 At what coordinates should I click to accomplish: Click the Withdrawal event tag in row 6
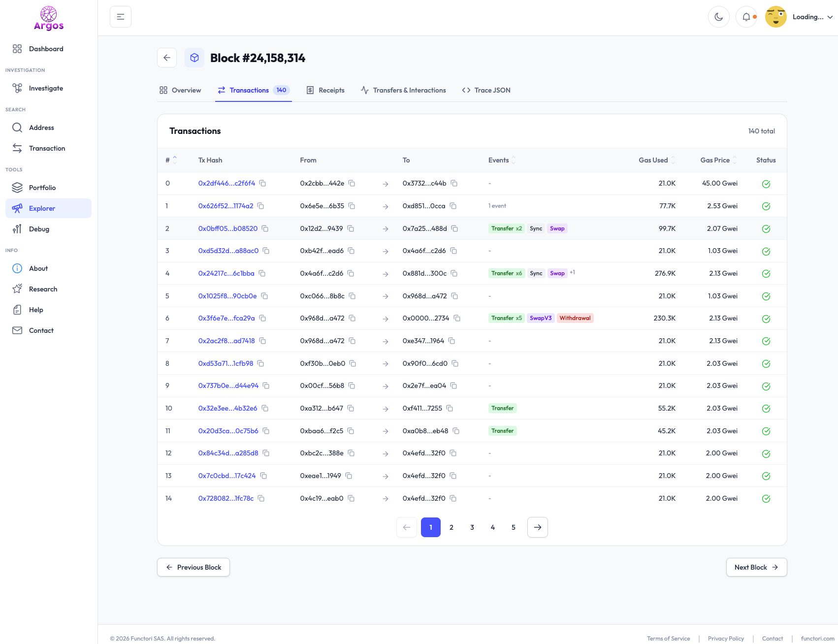(x=575, y=318)
